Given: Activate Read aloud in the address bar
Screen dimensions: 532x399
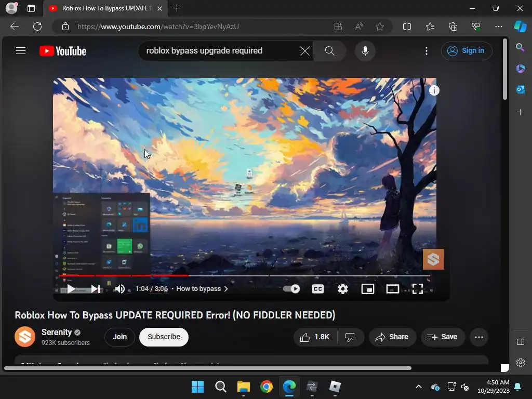Looking at the screenshot, I should [359, 26].
